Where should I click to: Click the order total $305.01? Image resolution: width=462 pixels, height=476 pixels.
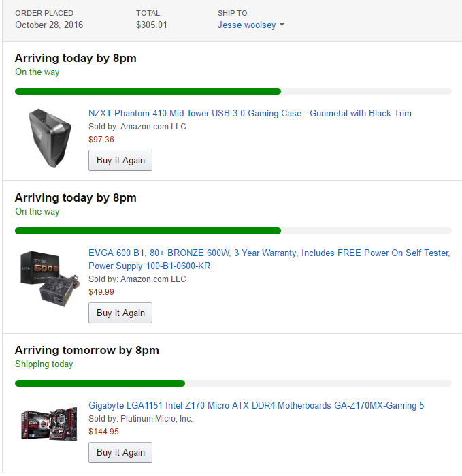pos(151,25)
